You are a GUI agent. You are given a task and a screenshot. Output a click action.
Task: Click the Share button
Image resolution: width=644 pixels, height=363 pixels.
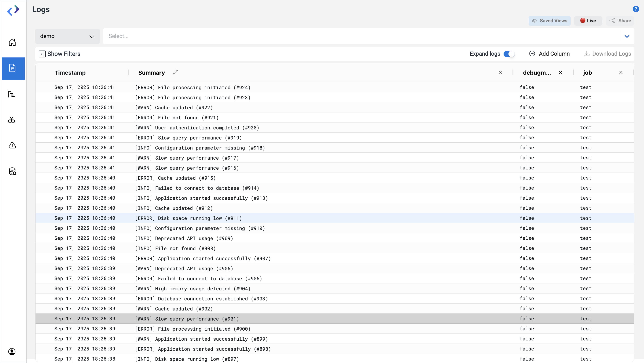pos(620,21)
